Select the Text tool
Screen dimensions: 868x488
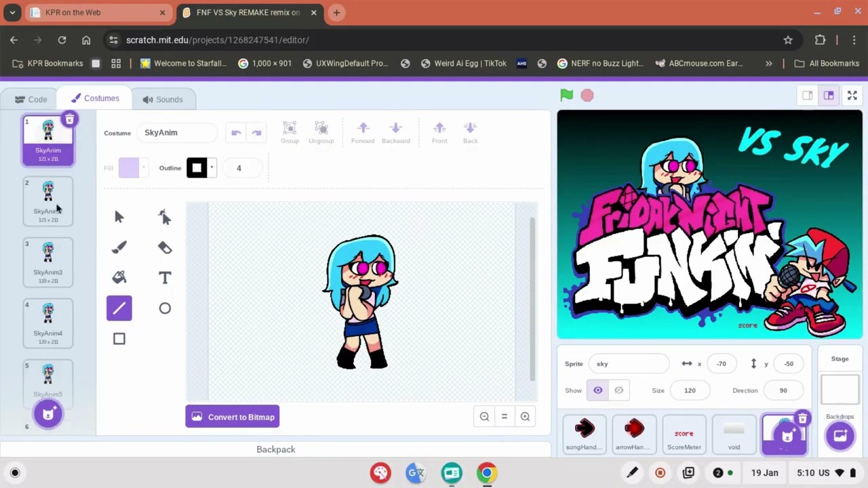click(x=165, y=277)
